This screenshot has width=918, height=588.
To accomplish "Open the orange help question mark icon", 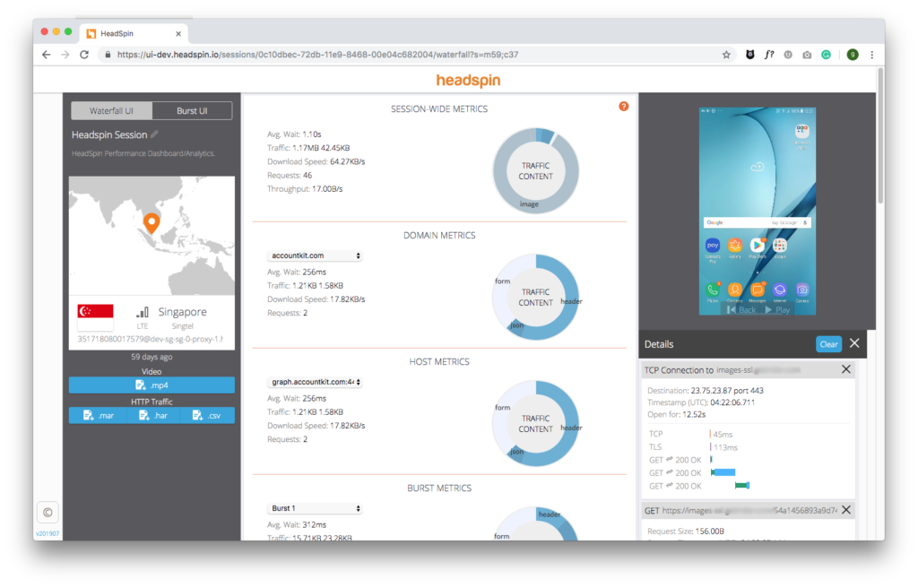I will click(x=624, y=106).
